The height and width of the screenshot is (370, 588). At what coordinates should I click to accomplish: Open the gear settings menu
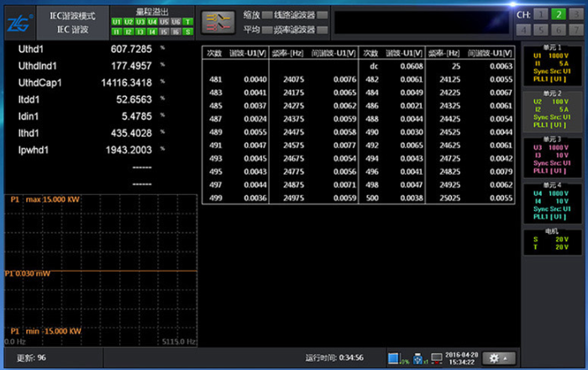click(499, 358)
